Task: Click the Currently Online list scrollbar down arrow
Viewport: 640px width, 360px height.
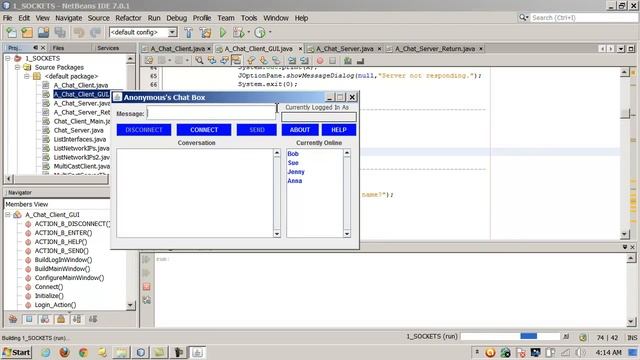Action: (x=347, y=234)
